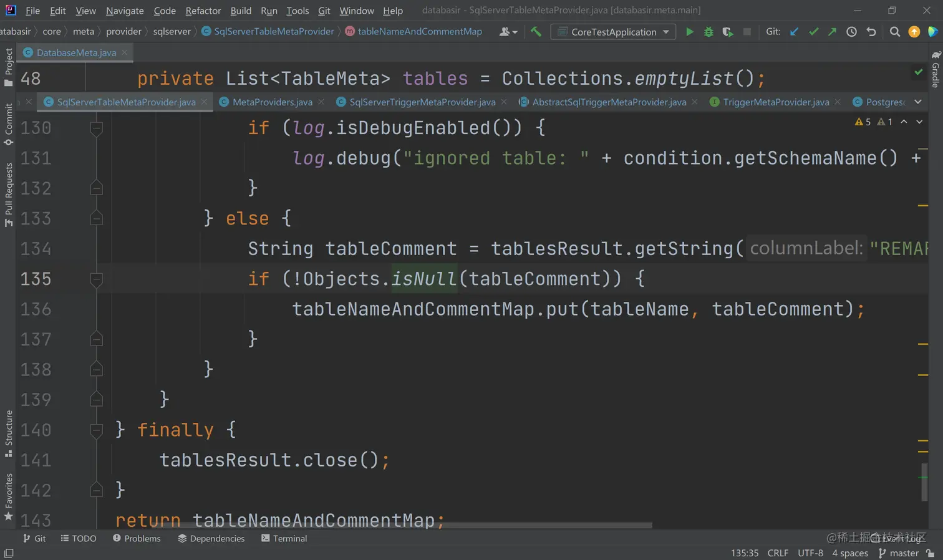The image size is (943, 560).
Task: Click the SqlServerTableMetaProvider breadcrumb
Action: [274, 32]
